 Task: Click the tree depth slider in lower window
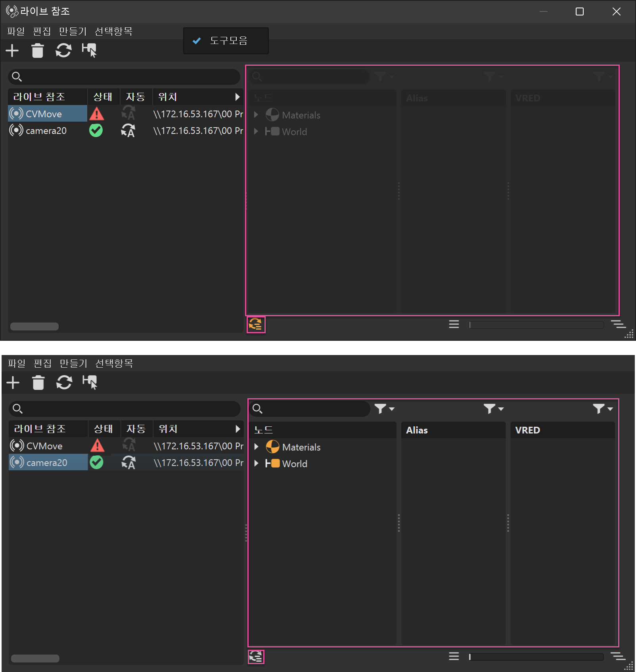[x=536, y=657]
